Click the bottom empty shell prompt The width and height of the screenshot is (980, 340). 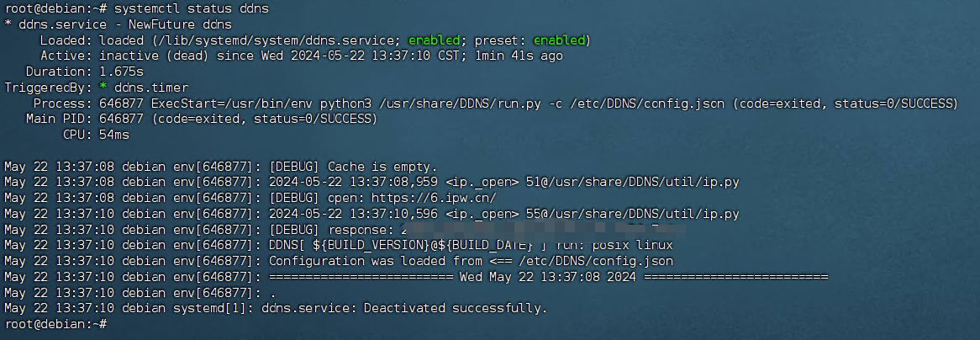(56, 324)
